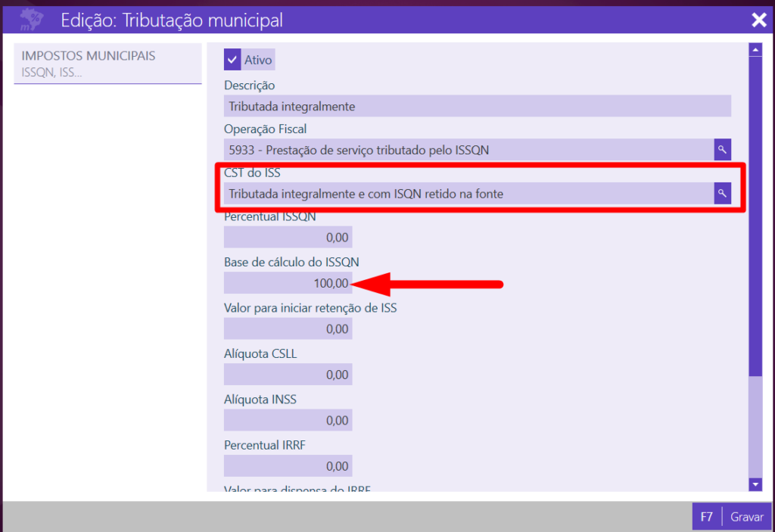
Task: Click Percentual IRRF input field
Action: pyautogui.click(x=288, y=465)
